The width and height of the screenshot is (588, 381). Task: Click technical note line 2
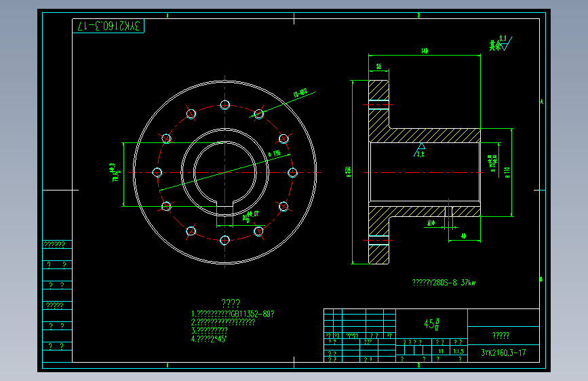(x=223, y=322)
